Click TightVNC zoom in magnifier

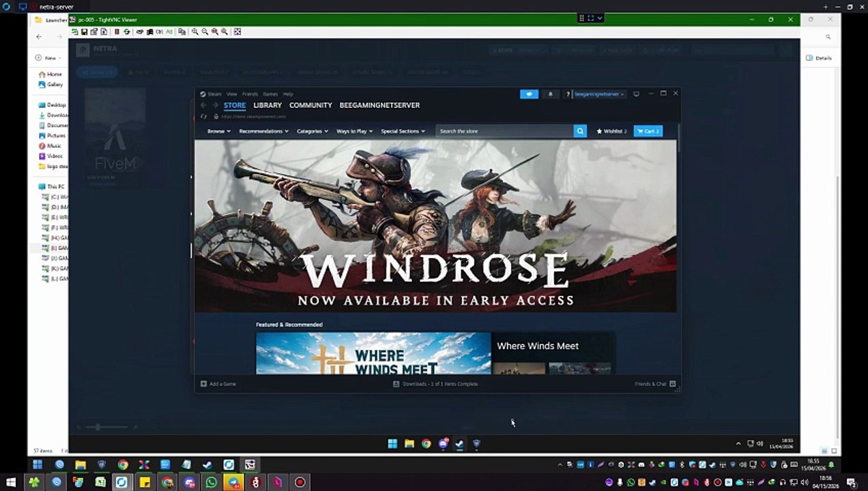coord(194,31)
